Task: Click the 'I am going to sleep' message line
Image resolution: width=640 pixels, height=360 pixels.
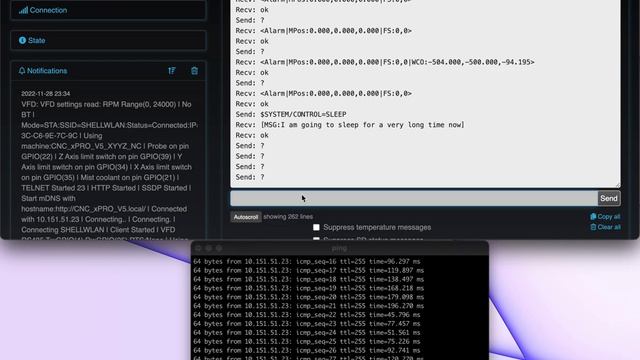Action: tap(350, 125)
